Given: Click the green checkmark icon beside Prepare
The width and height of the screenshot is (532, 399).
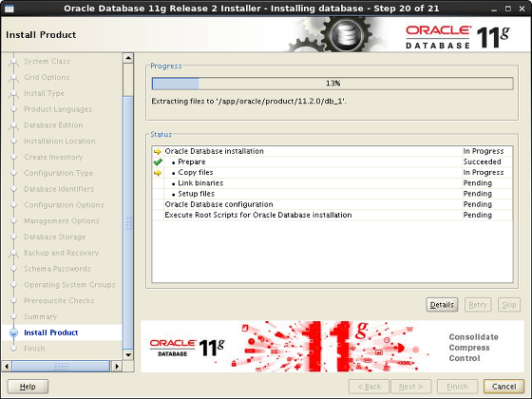Looking at the screenshot, I should pos(158,161).
